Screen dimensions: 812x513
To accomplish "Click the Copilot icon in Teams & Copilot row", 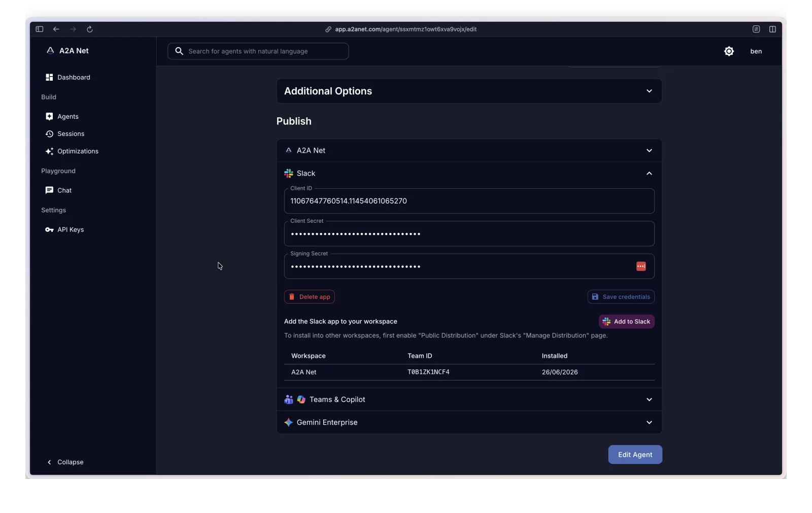I will pos(301,400).
